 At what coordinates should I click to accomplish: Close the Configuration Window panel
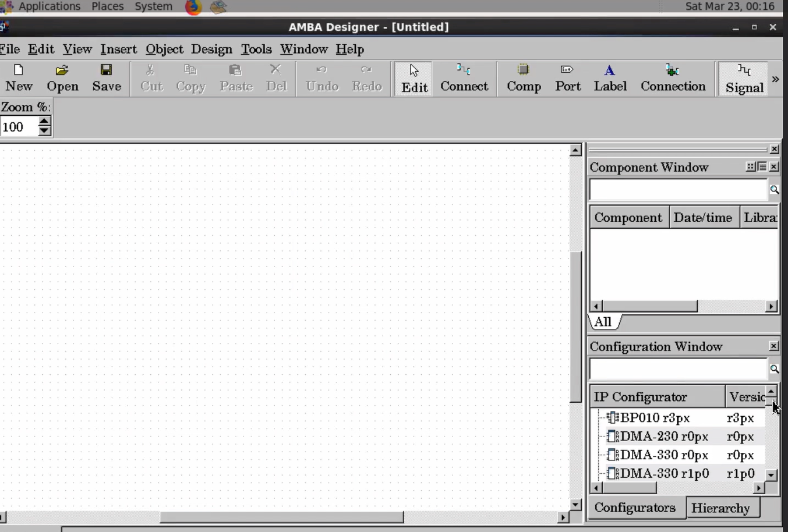[774, 346]
